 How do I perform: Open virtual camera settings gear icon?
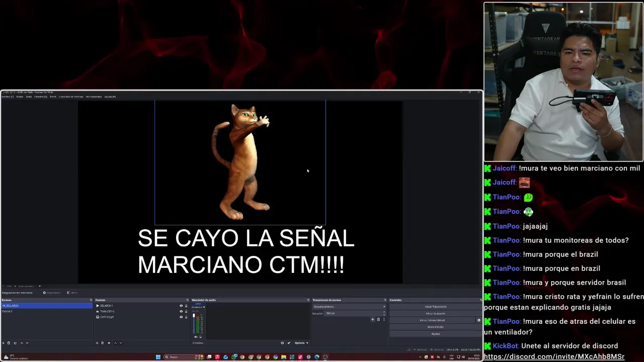click(478, 320)
